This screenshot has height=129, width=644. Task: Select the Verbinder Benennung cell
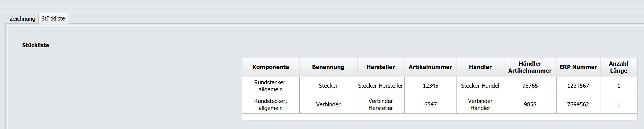328,105
